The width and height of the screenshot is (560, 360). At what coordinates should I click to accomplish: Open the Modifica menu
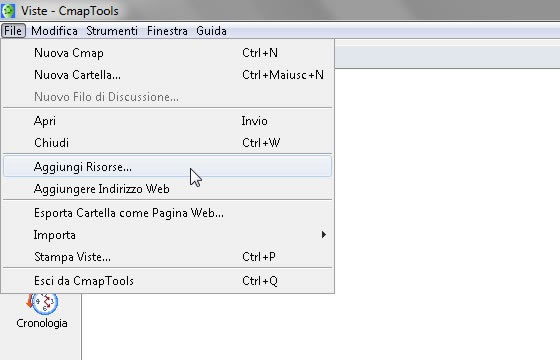pyautogui.click(x=54, y=31)
